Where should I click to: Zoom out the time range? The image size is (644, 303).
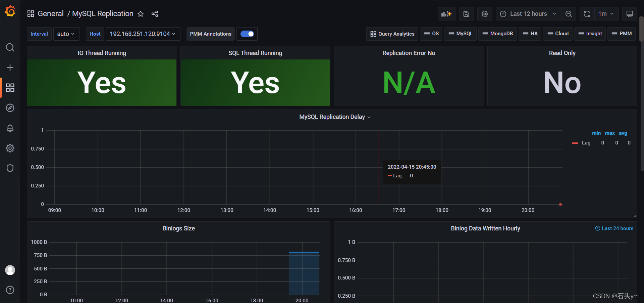(569, 14)
